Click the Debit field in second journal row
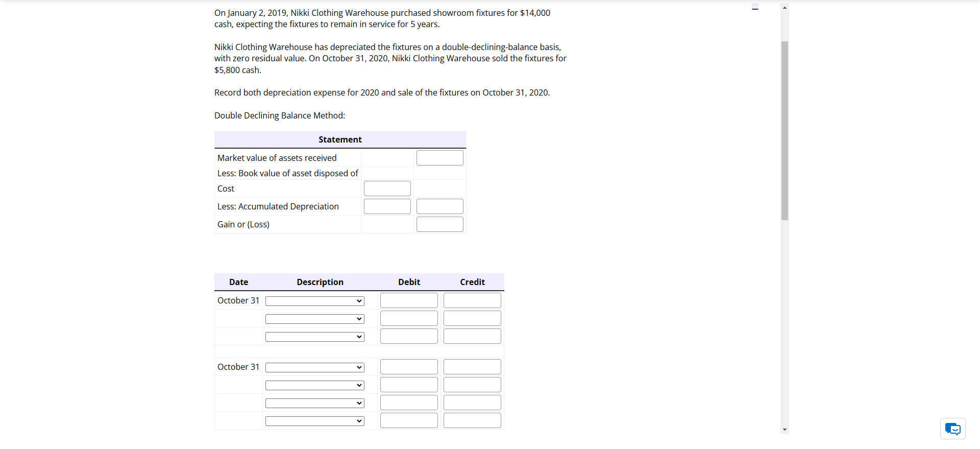Viewport: 980px width, 449px height. tap(409, 318)
